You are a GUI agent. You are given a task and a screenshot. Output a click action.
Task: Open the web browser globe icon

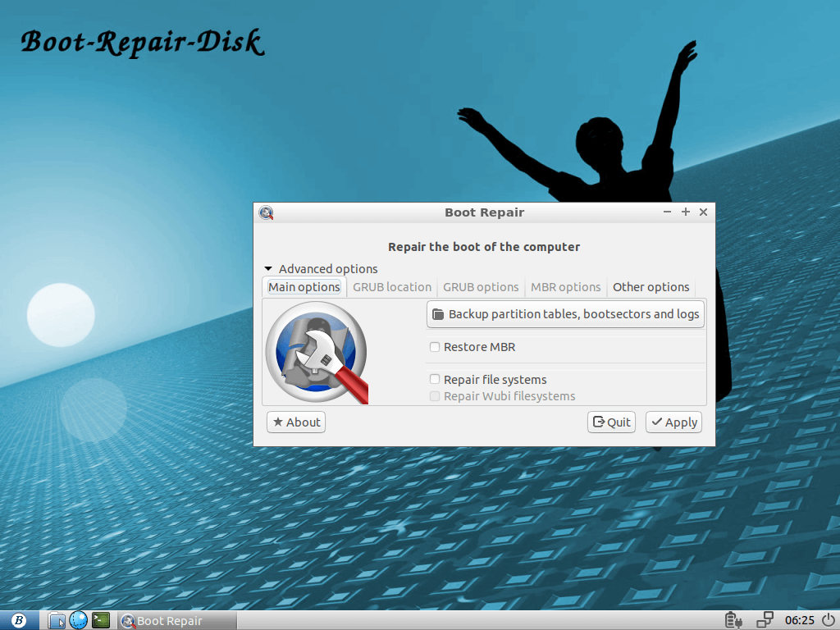78,620
